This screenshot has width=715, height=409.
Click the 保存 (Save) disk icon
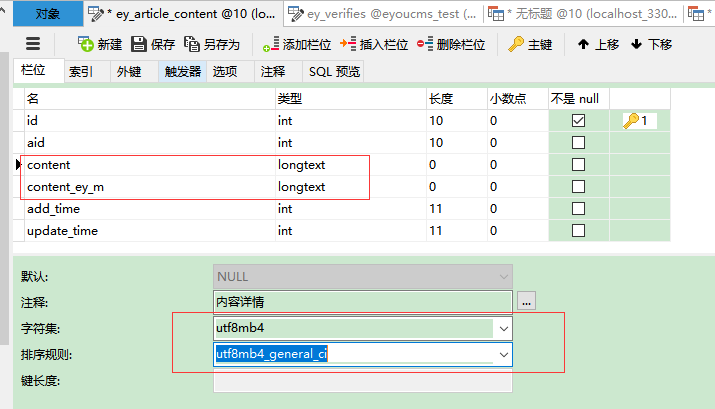[139, 45]
